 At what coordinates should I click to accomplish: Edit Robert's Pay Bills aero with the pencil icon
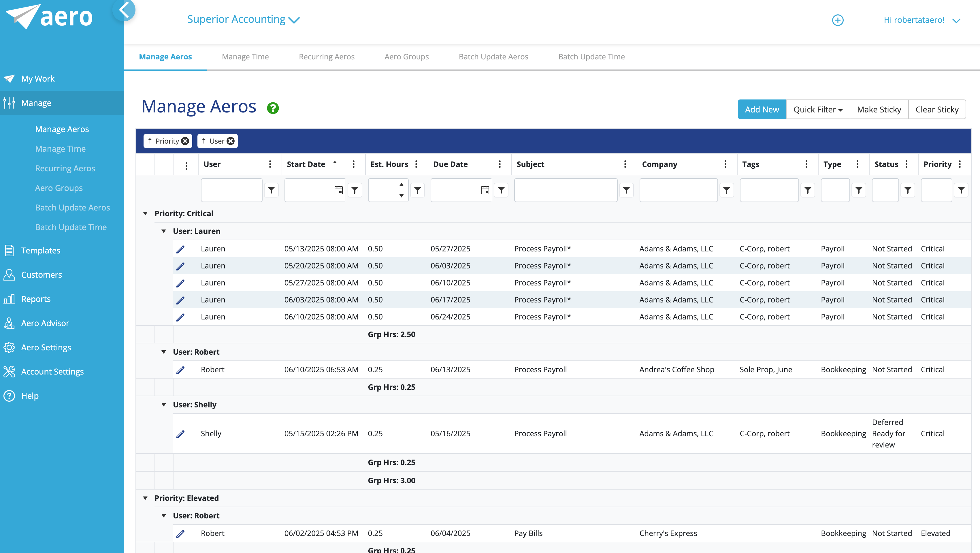(x=180, y=534)
